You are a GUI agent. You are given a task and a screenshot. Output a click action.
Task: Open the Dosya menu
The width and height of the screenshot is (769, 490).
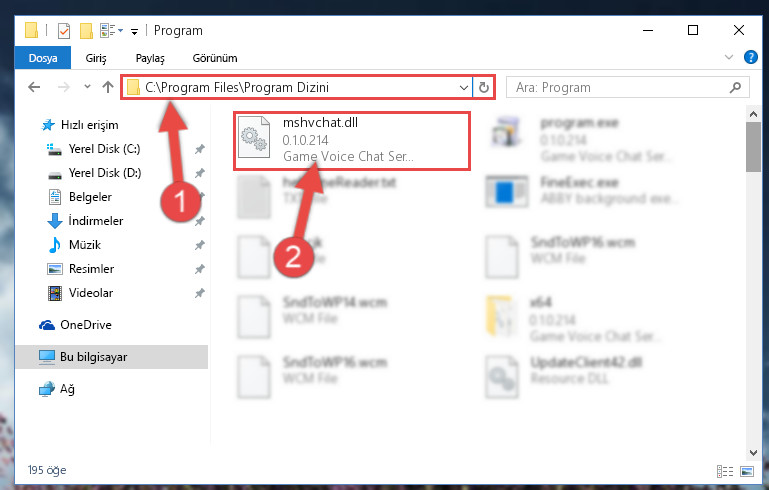tap(43, 58)
